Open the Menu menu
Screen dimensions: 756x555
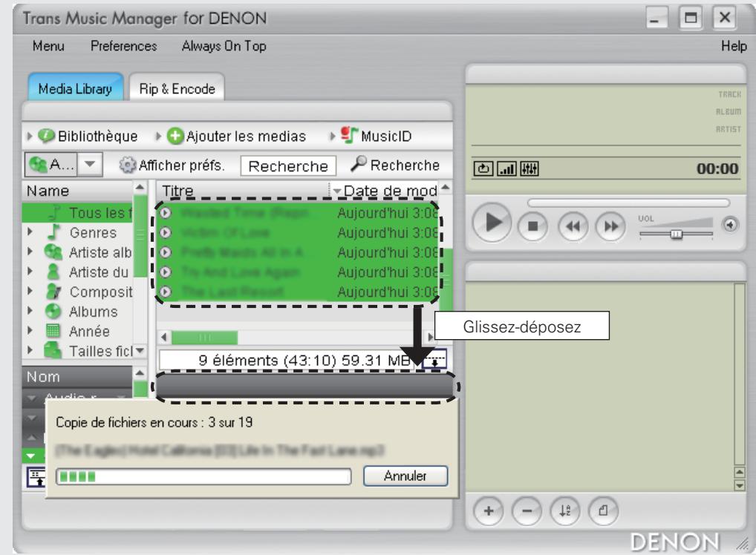(x=48, y=46)
